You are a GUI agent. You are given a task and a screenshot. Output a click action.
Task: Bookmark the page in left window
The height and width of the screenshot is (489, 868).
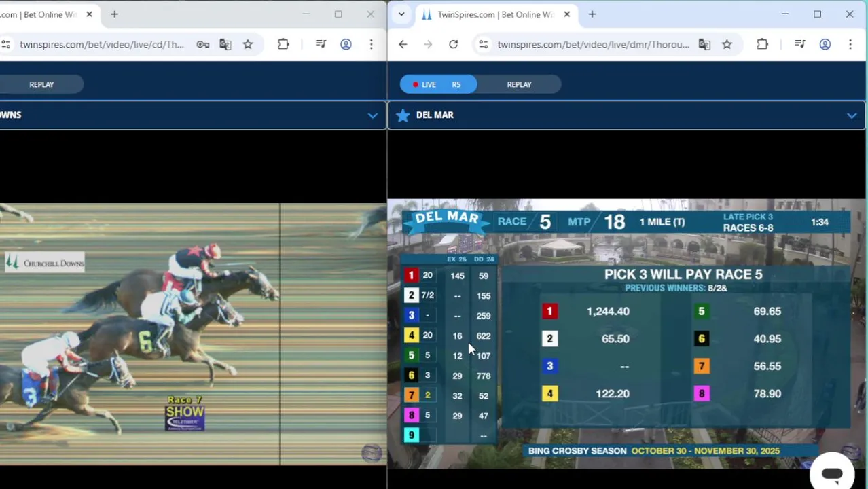point(248,44)
